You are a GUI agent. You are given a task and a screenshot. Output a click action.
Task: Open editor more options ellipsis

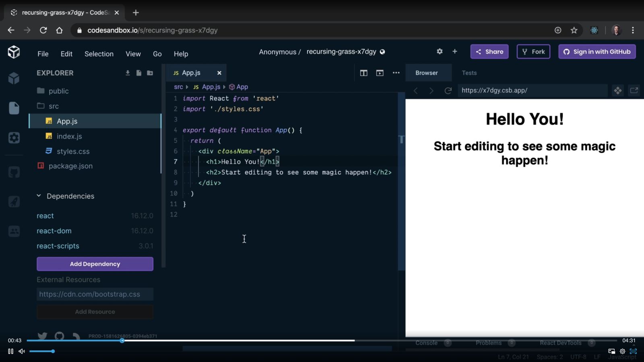click(x=396, y=73)
